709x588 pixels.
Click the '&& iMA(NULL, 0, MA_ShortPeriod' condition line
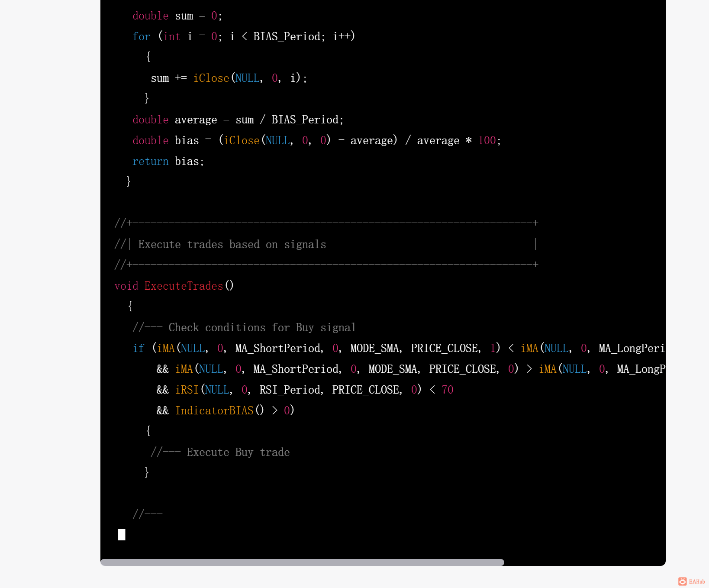pyautogui.click(x=411, y=369)
